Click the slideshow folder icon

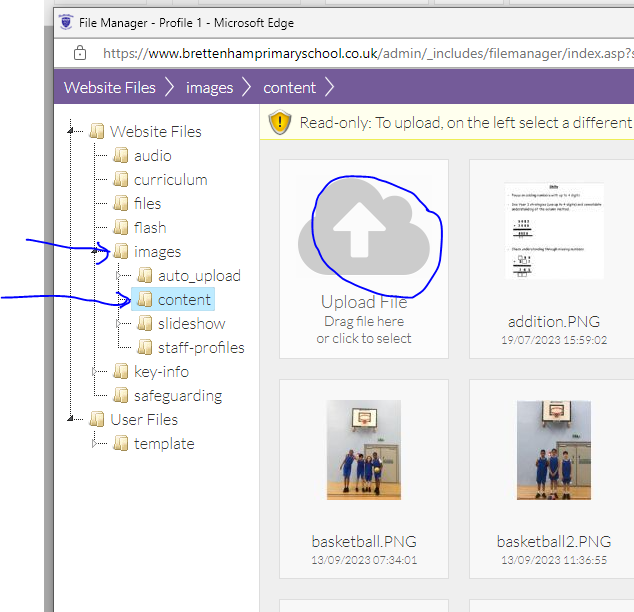(144, 323)
